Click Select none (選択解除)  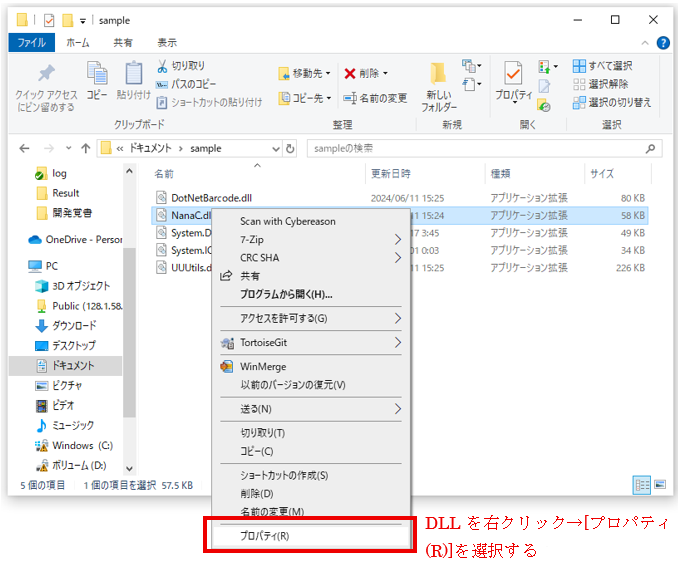click(x=600, y=84)
